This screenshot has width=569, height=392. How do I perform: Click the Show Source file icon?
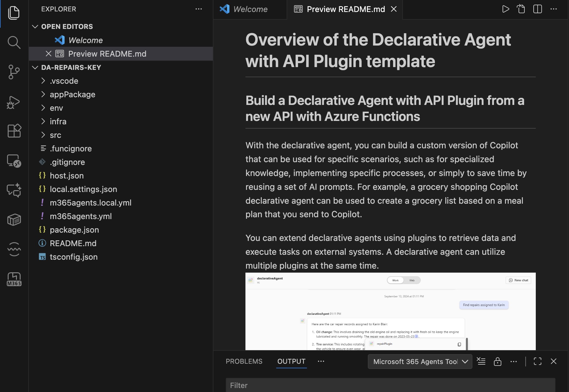(521, 9)
